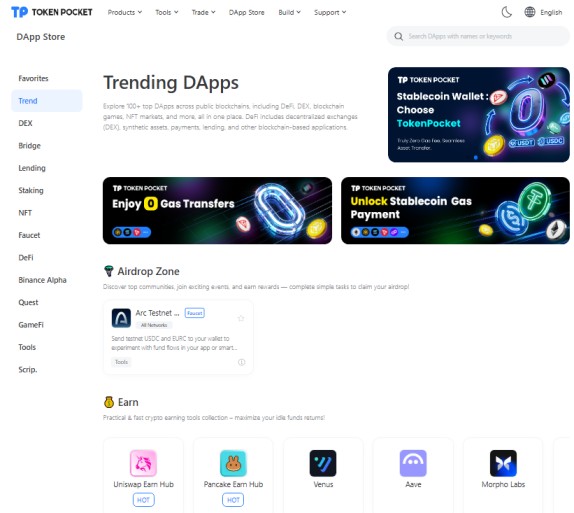Select the Faucet sidebar category
This screenshot has height=513, width=574.
(29, 235)
